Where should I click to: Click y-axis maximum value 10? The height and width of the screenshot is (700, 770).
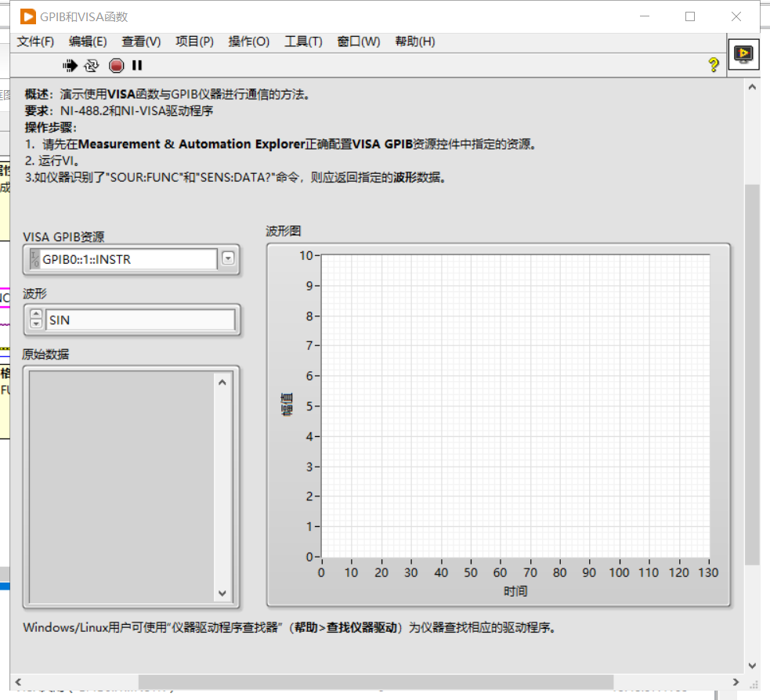(306, 256)
